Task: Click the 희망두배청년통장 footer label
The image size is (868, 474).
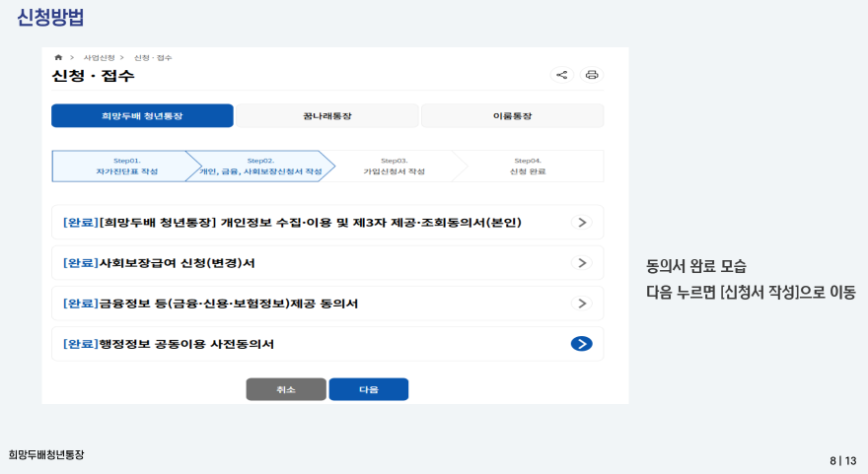Action: coord(46,454)
